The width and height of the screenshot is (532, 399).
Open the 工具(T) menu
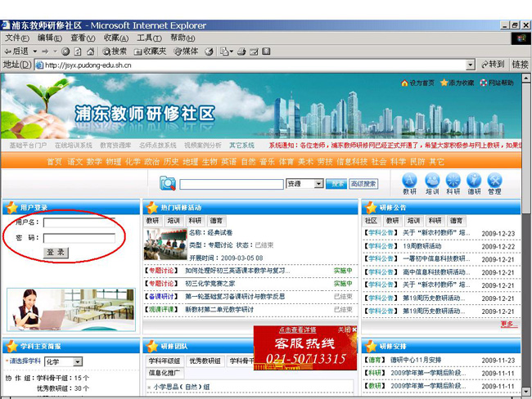149,38
